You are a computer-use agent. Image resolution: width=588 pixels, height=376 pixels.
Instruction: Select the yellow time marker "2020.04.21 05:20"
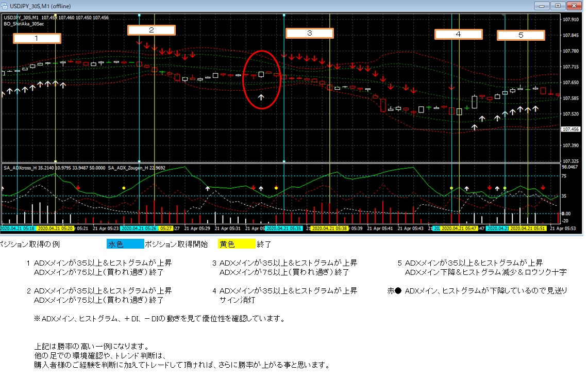56,228
